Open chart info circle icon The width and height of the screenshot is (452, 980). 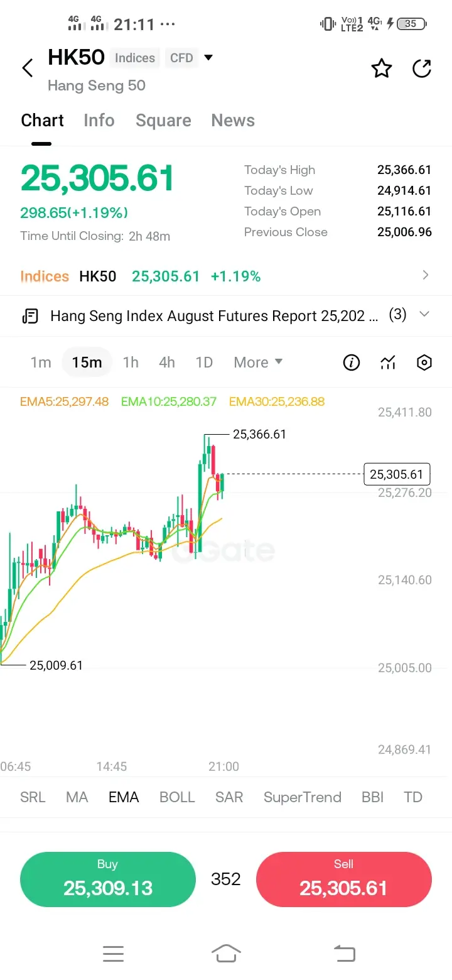pos(352,362)
